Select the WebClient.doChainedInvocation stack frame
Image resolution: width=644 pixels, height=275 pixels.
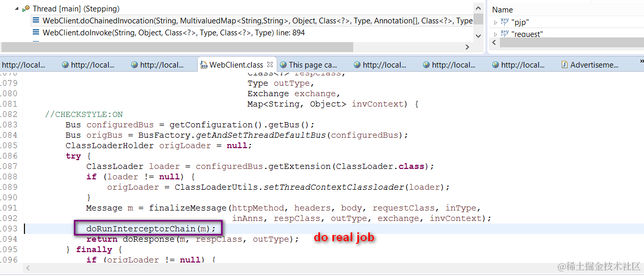[x=257, y=21]
